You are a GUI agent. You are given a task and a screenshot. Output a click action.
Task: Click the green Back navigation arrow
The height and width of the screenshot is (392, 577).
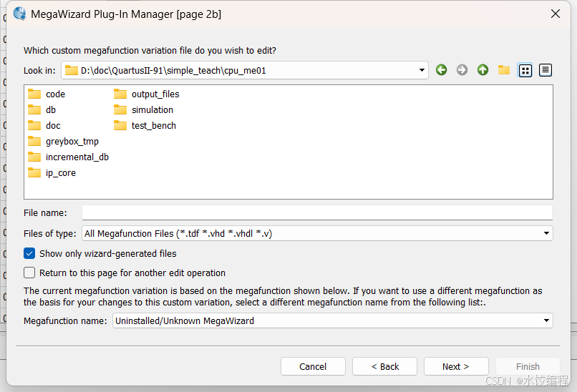coord(441,70)
